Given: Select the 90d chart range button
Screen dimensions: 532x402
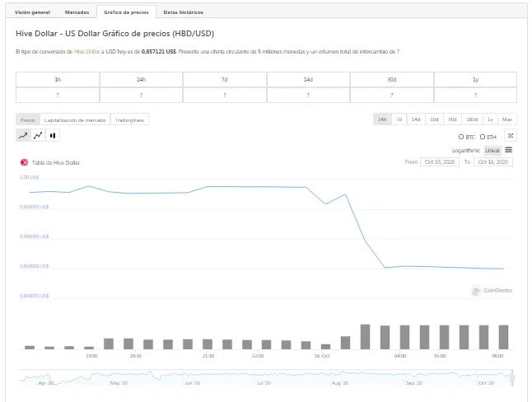Looking at the screenshot, I should tap(452, 119).
